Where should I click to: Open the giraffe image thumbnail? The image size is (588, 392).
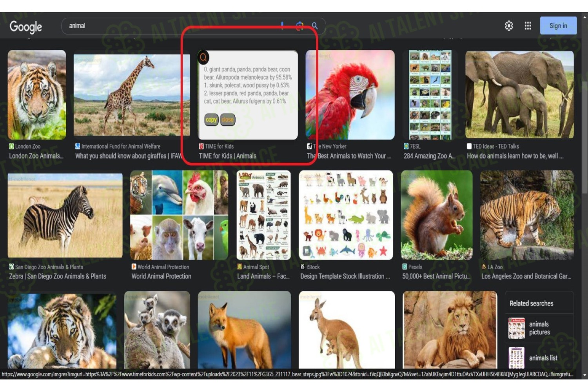click(132, 95)
